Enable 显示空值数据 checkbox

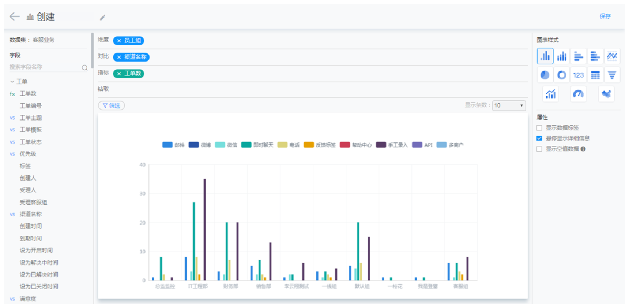[539, 149]
